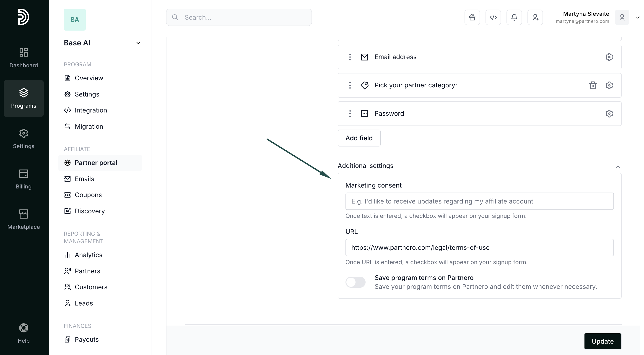
Task: Expand the Base AI program dropdown
Action: 138,43
